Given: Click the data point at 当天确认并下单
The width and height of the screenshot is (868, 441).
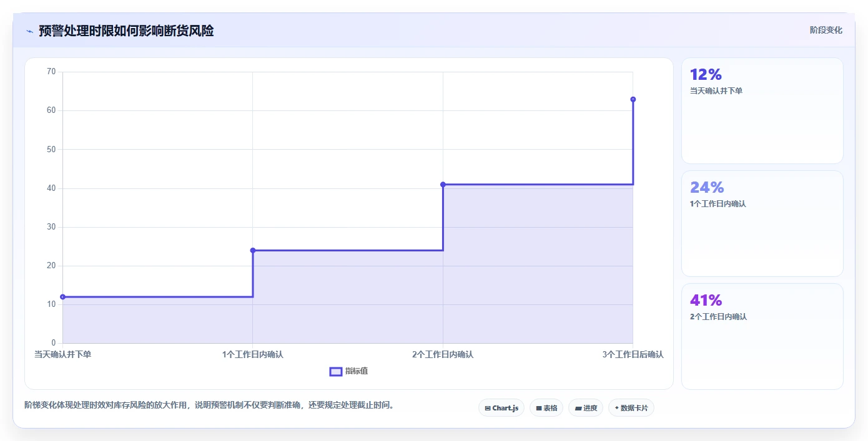Looking at the screenshot, I should click(62, 297).
